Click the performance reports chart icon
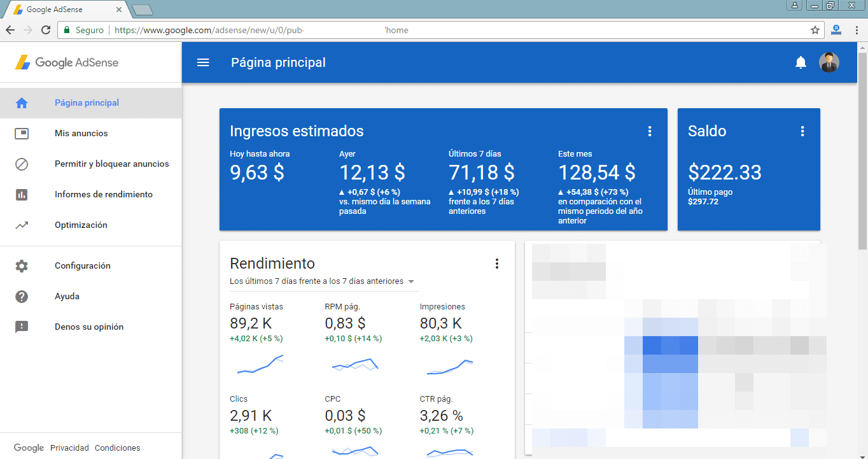 tap(22, 194)
